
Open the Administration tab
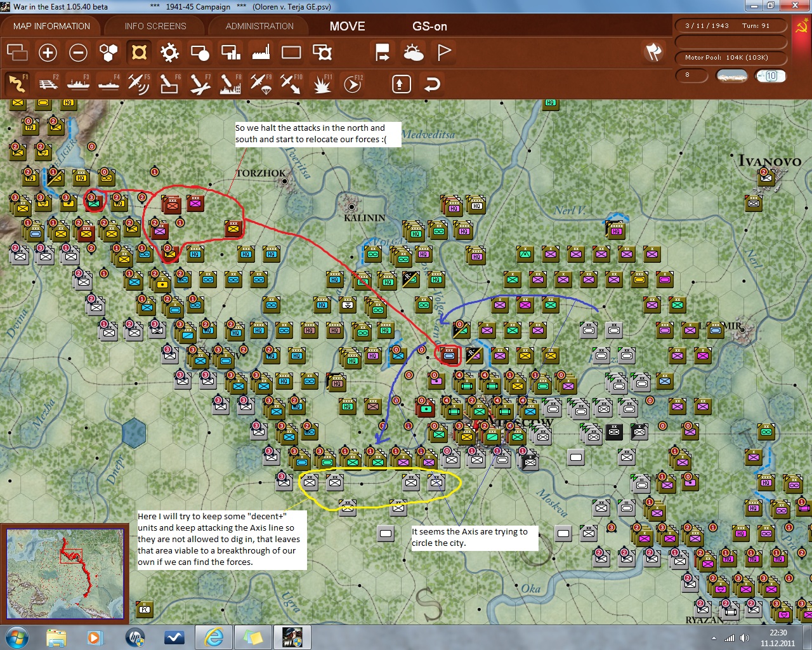click(x=259, y=26)
